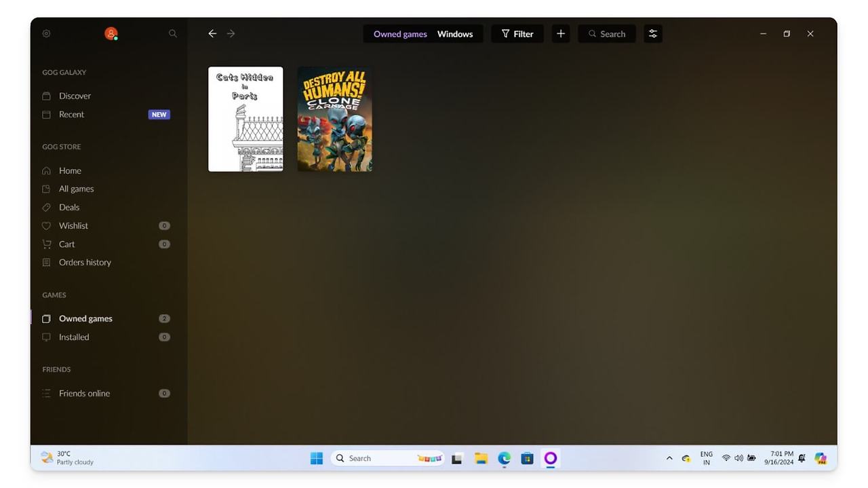
Task: Click the taskbar Search box
Action: [x=388, y=458]
